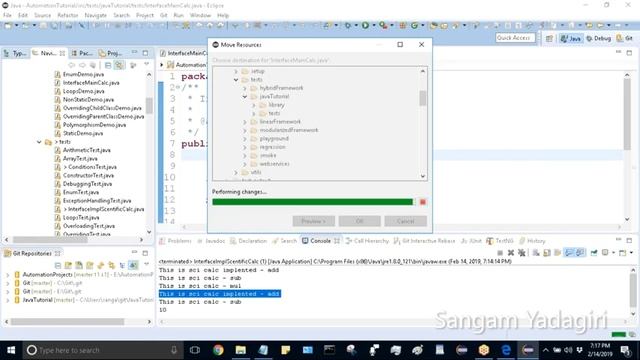Collapse the tests folder in Navigator
Viewport: 640px width, 360px height.
tap(39, 142)
